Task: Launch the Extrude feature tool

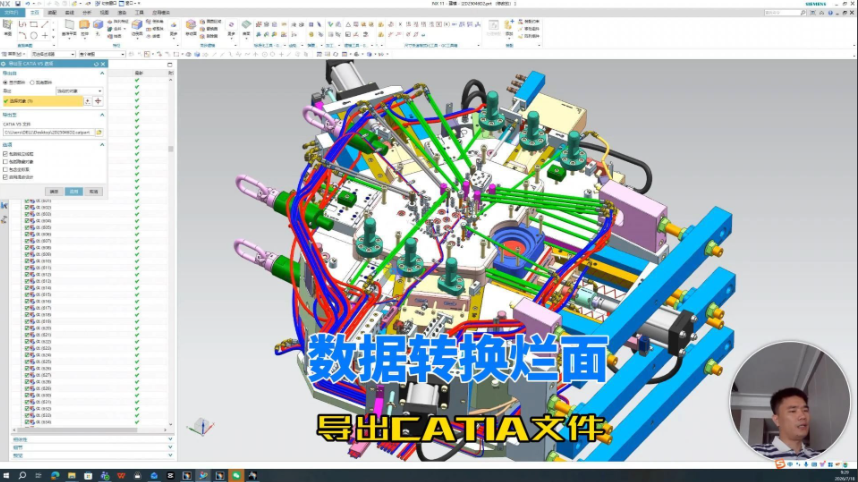Action: [x=84, y=27]
